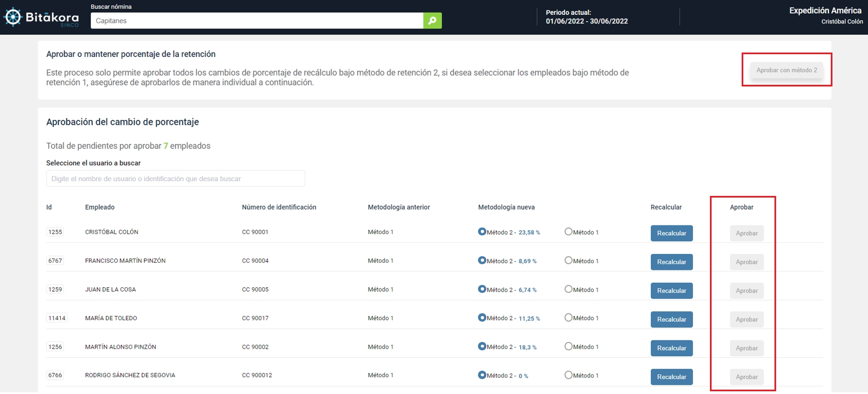Click the Empleado column header
868x394 pixels.
click(100, 207)
